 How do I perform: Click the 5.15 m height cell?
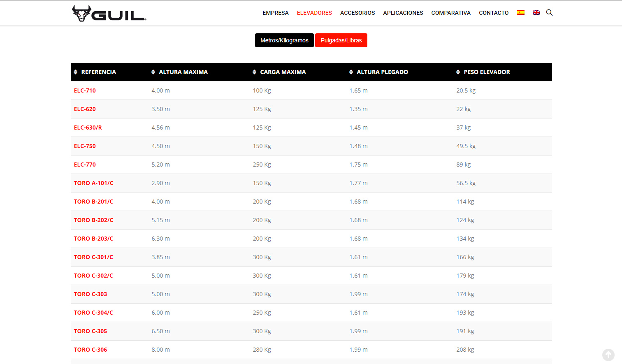coord(161,220)
